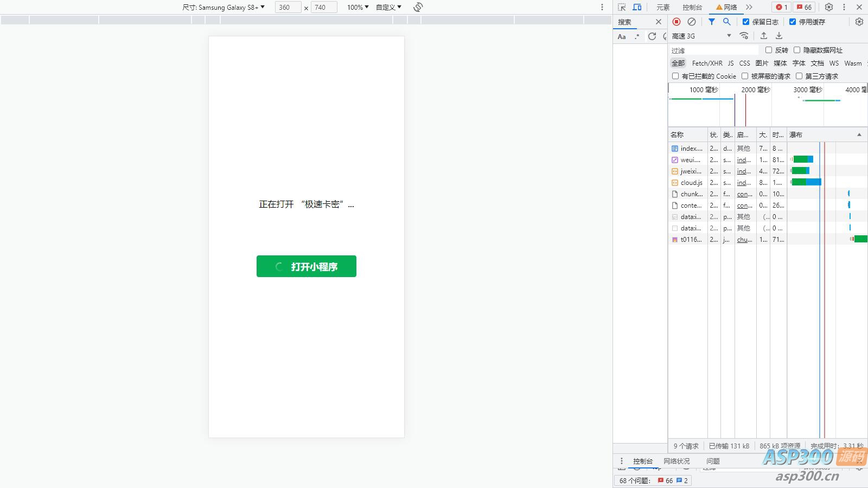
Task: Toggle the device toolbar icon
Action: pyautogui.click(x=637, y=7)
